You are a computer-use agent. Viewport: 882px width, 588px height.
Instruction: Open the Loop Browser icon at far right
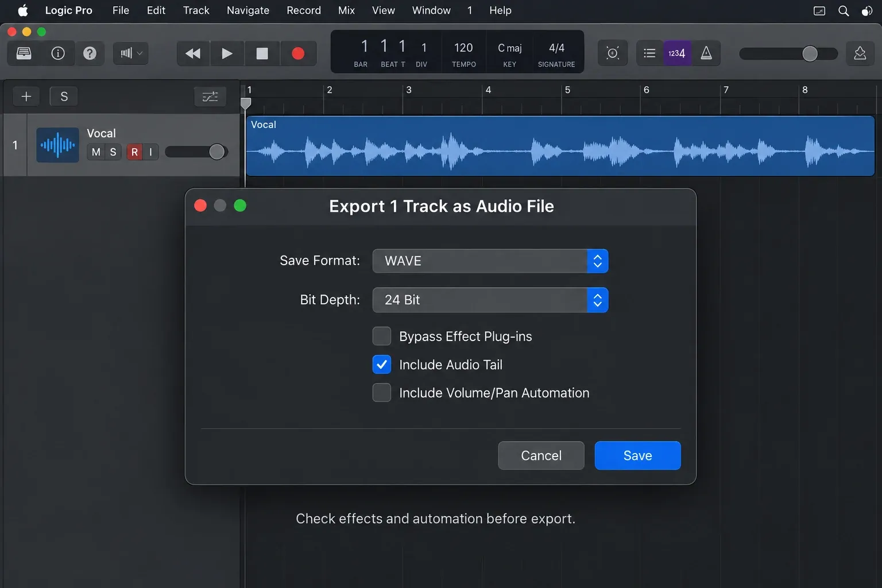(x=860, y=53)
